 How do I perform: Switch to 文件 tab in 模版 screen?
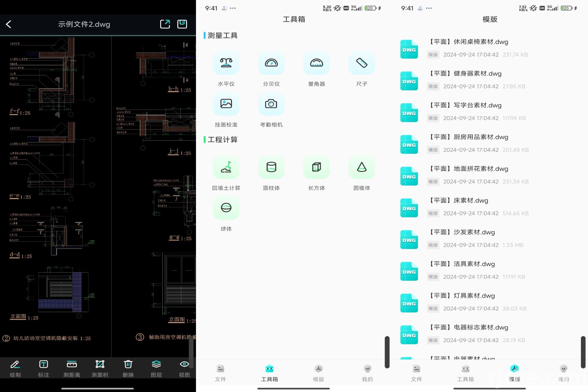417,373
